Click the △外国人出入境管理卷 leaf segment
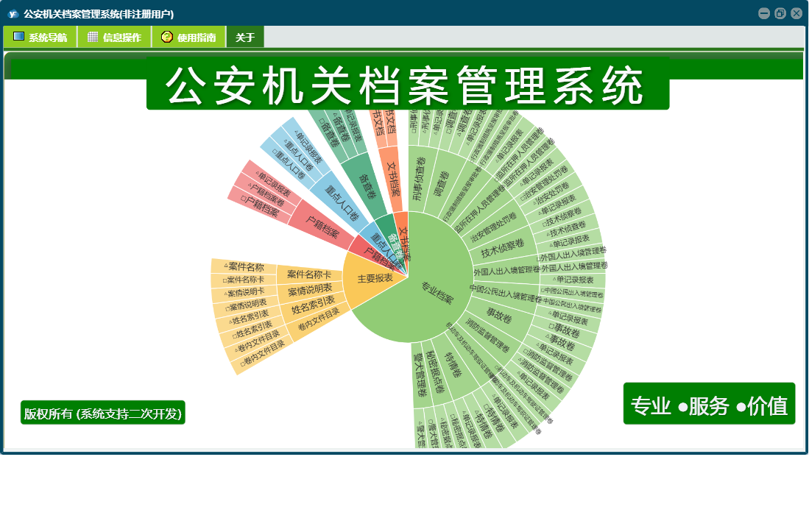 click(573, 266)
